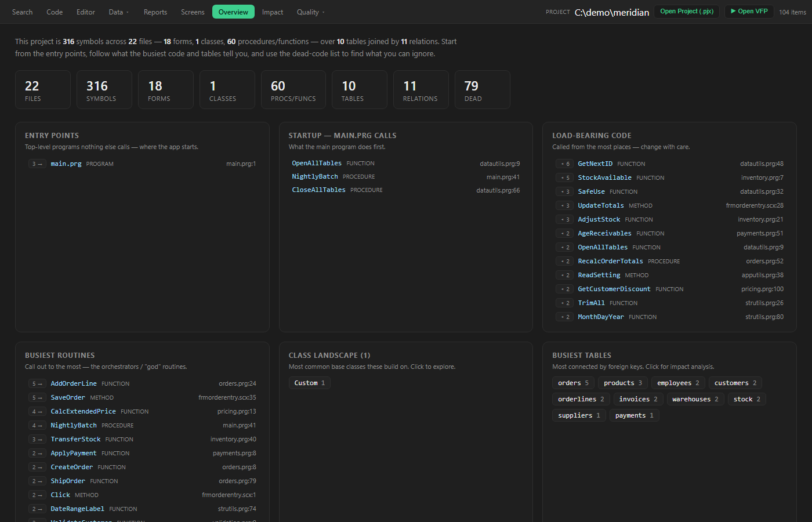Open AdjustStock function
812x522 pixels.
click(x=669, y=219)
